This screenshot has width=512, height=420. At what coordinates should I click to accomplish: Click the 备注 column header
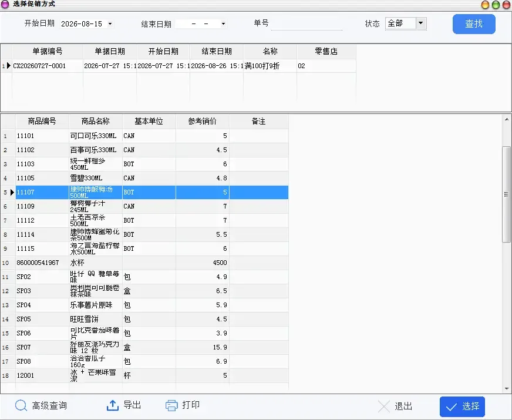click(258, 122)
